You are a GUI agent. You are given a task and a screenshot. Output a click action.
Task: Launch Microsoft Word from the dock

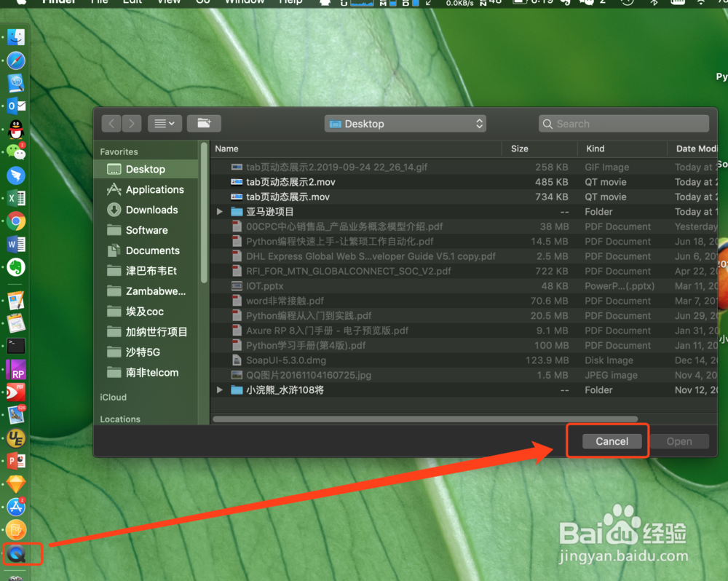[16, 244]
